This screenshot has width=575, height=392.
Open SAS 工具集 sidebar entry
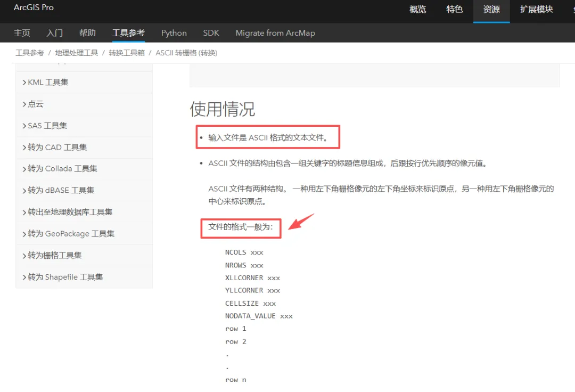[47, 125]
